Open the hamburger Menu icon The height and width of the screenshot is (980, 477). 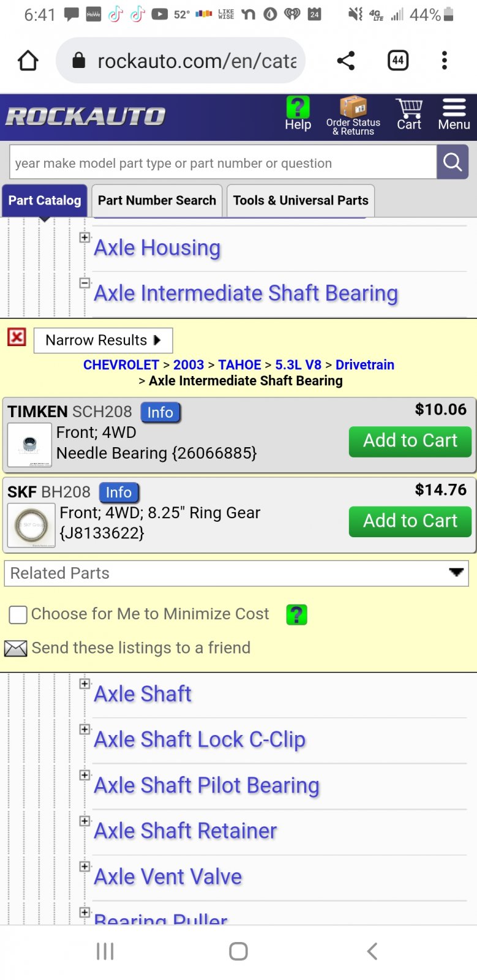point(454,107)
